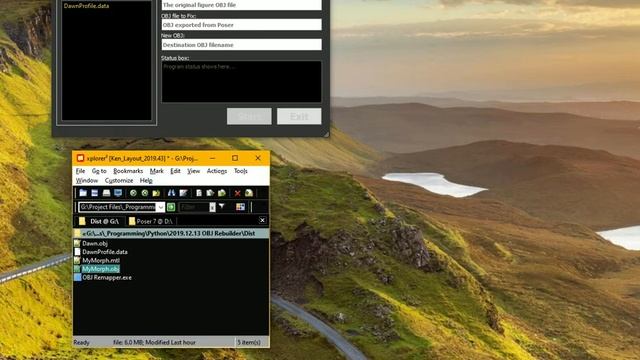This screenshot has height=360, width=640.
Task: Switch to the Poser 7 @ D:\ tab
Action: point(151,221)
